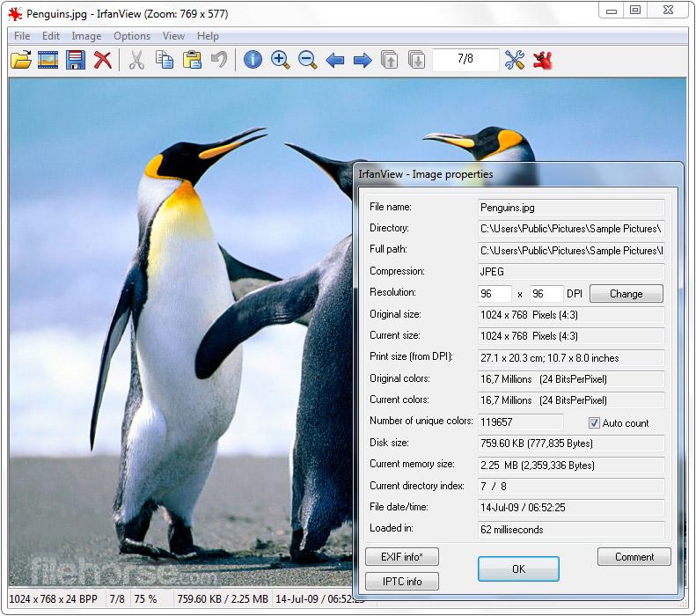Click the Change DPI button
Image resolution: width=696 pixels, height=616 pixels.
pos(626,294)
